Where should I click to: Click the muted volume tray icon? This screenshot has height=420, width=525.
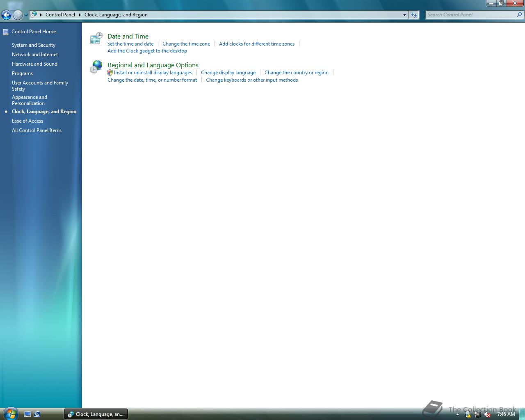(x=487, y=414)
